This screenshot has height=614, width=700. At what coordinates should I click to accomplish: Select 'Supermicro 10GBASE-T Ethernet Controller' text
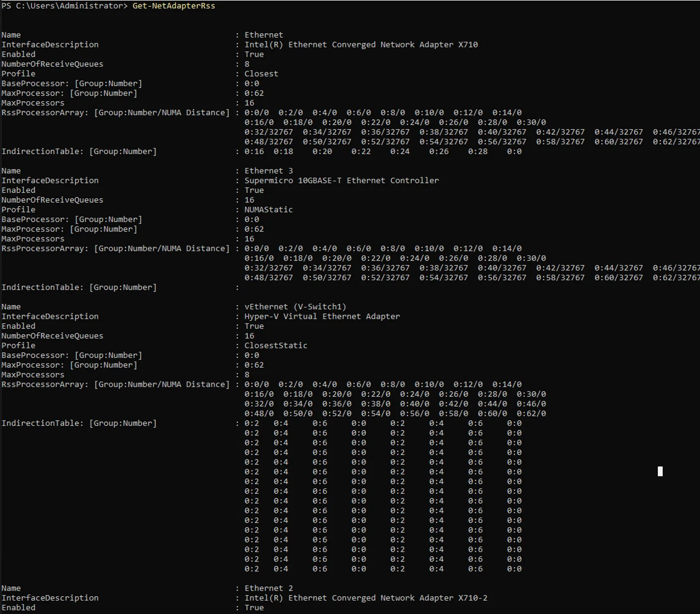click(x=342, y=180)
